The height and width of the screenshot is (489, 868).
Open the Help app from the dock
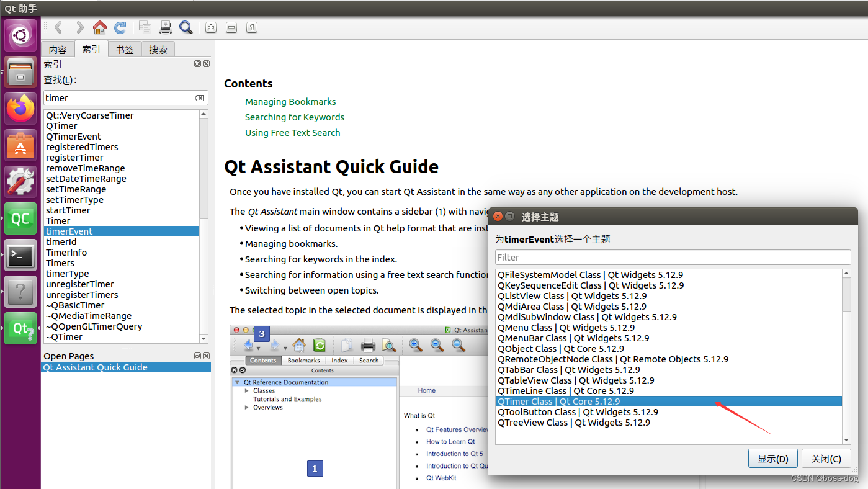(x=20, y=292)
